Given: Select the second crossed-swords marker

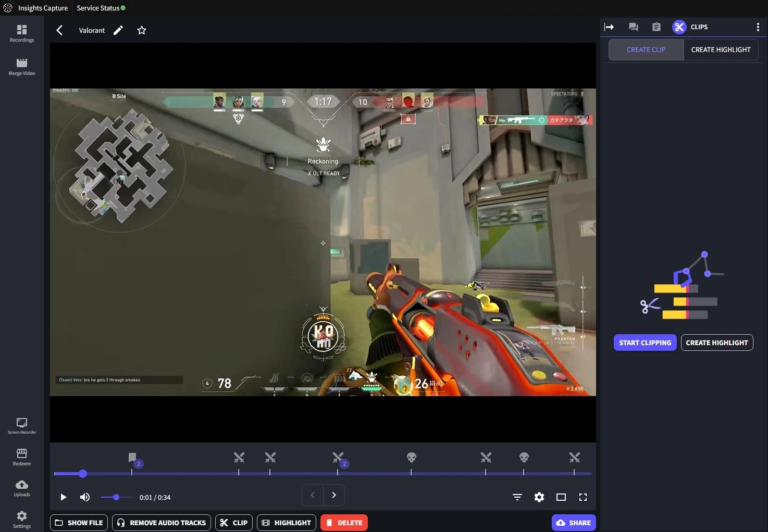Looking at the screenshot, I should pos(270,458).
